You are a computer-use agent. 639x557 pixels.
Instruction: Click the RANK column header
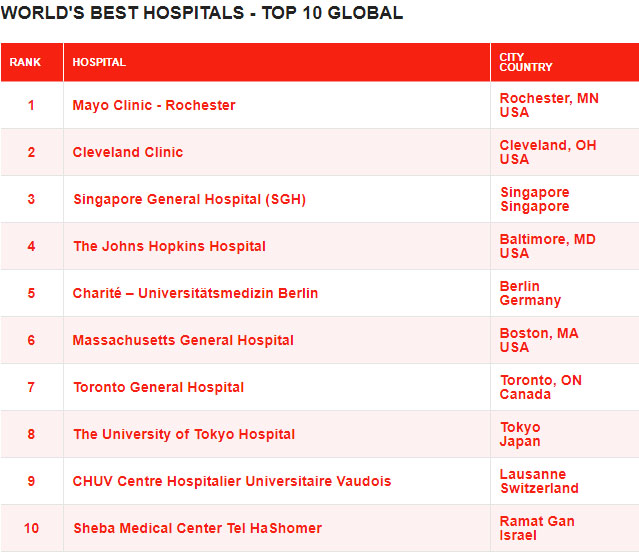25,63
